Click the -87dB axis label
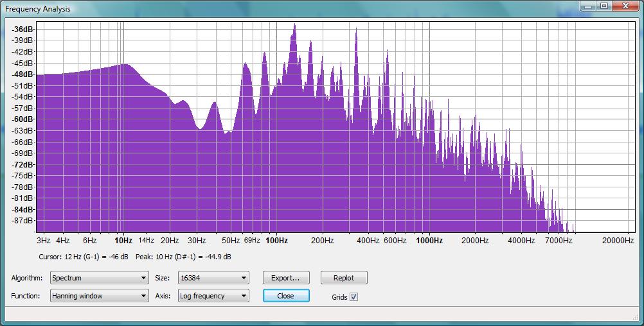644x326 pixels. point(23,221)
